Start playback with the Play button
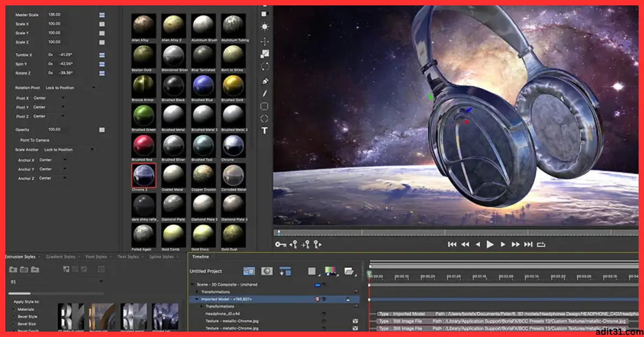This screenshot has height=337, width=644. click(x=490, y=244)
